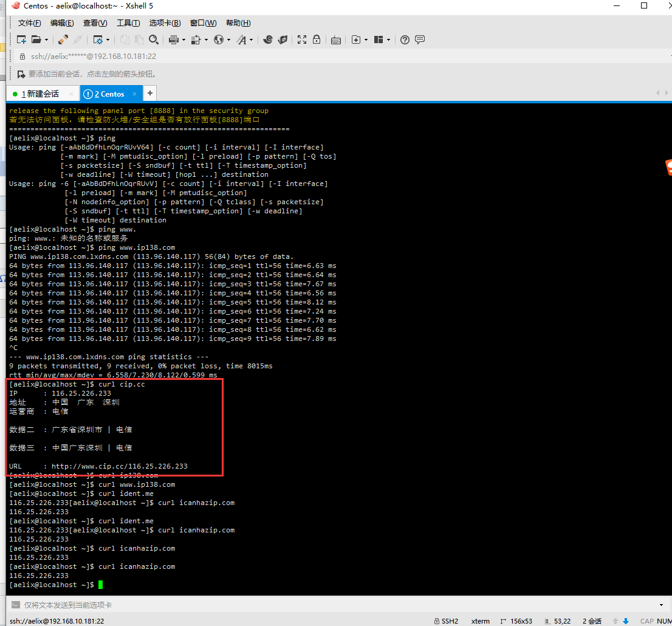The height and width of the screenshot is (626, 672).
Task: Click the compose bar prompt icon
Action: [15, 605]
